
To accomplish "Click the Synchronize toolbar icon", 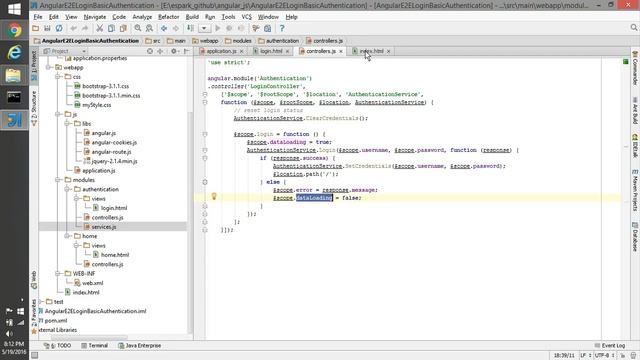I will pos(59,29).
